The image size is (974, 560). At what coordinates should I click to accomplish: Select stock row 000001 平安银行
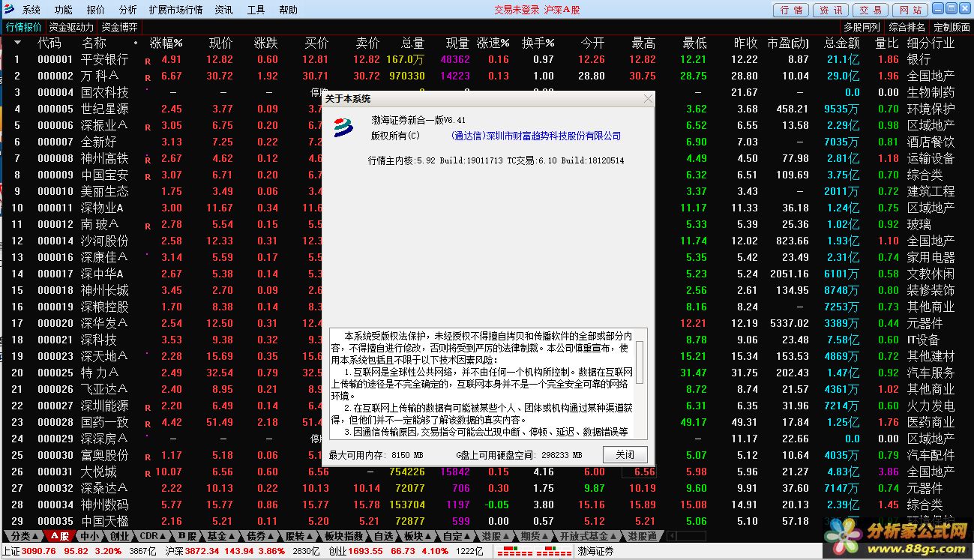coord(487,59)
